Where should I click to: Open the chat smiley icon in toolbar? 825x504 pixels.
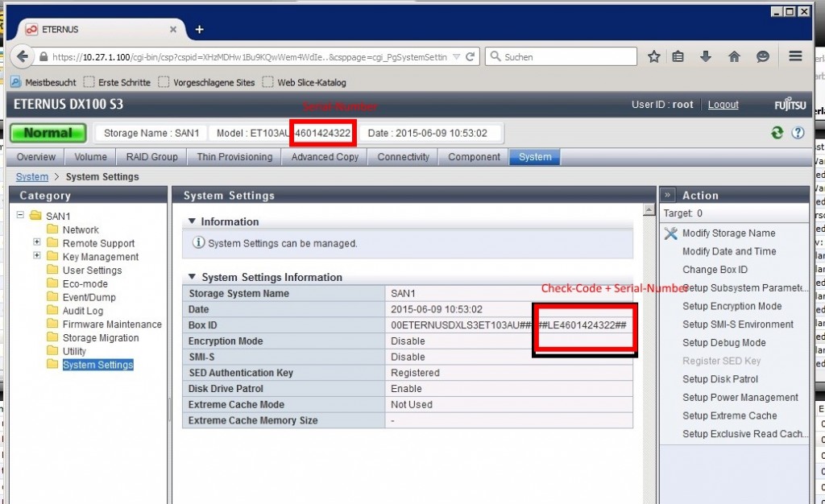pyautogui.click(x=762, y=56)
